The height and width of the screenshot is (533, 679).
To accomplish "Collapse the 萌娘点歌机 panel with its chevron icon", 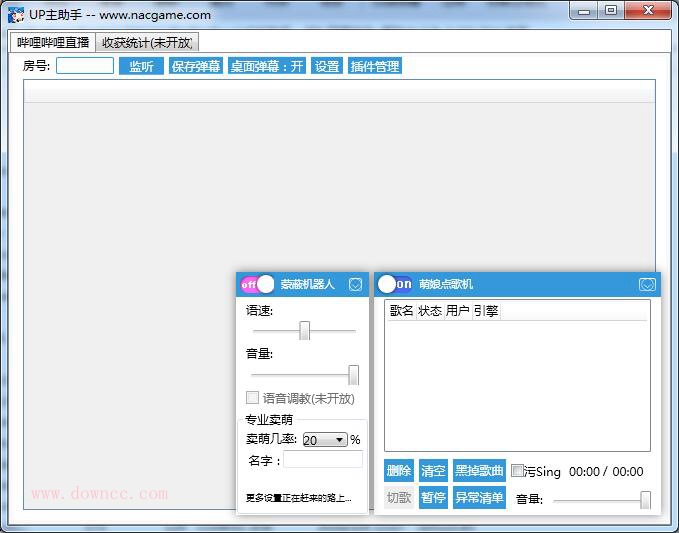I will click(x=647, y=285).
